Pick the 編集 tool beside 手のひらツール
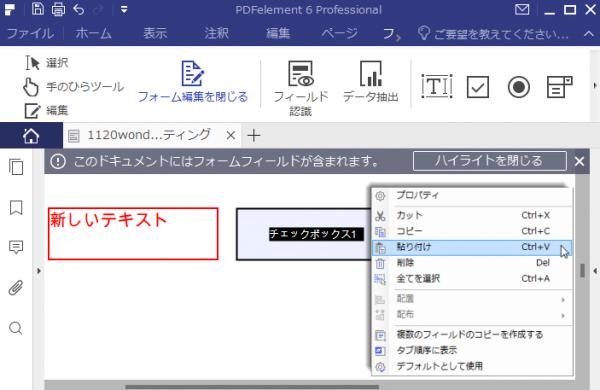This screenshot has height=390, width=600. click(47, 111)
